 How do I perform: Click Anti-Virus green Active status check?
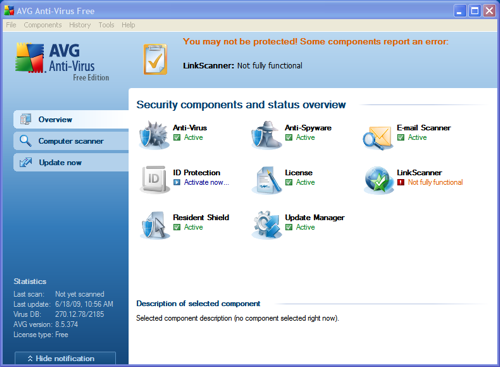177,137
